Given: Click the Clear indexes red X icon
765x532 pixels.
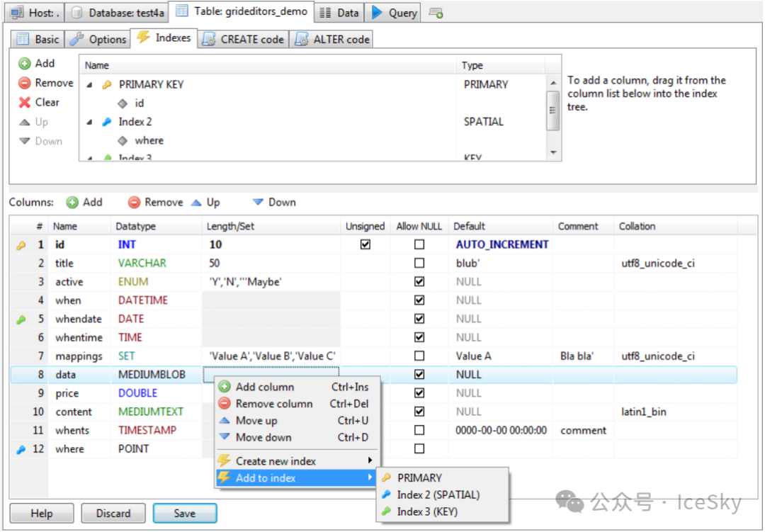Looking at the screenshot, I should tap(25, 102).
